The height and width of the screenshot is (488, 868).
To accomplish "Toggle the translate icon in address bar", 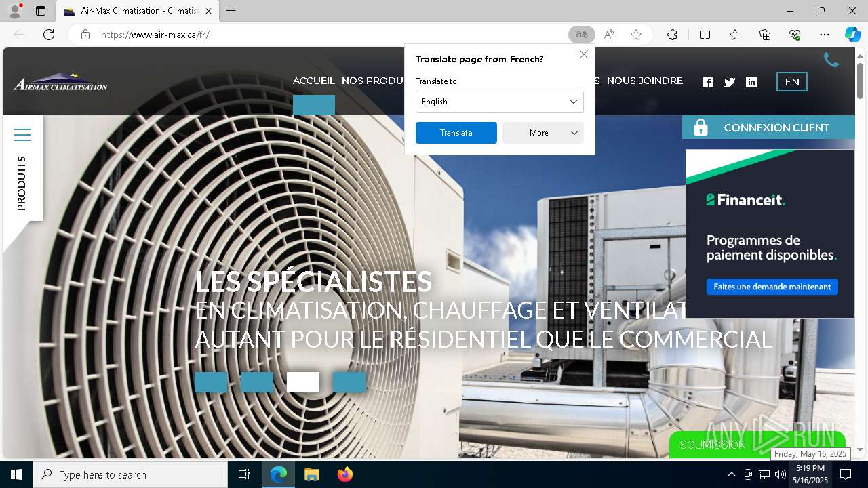I will [x=582, y=35].
